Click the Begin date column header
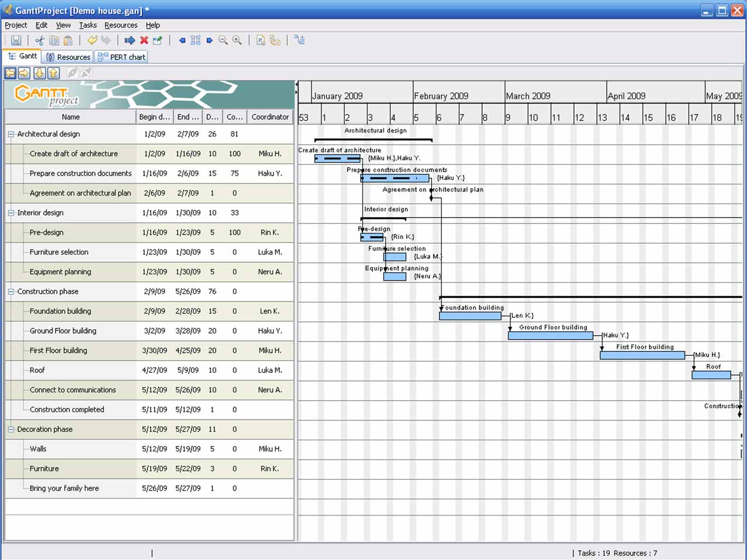Image resolution: width=747 pixels, height=560 pixels. pyautogui.click(x=155, y=117)
